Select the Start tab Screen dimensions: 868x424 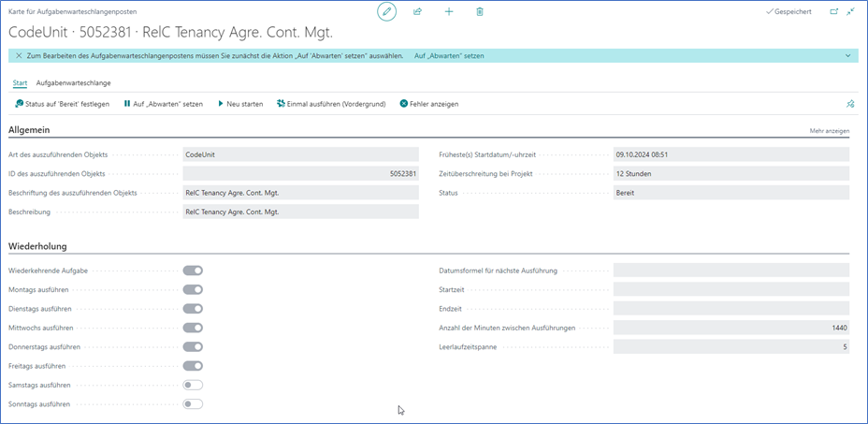(20, 82)
